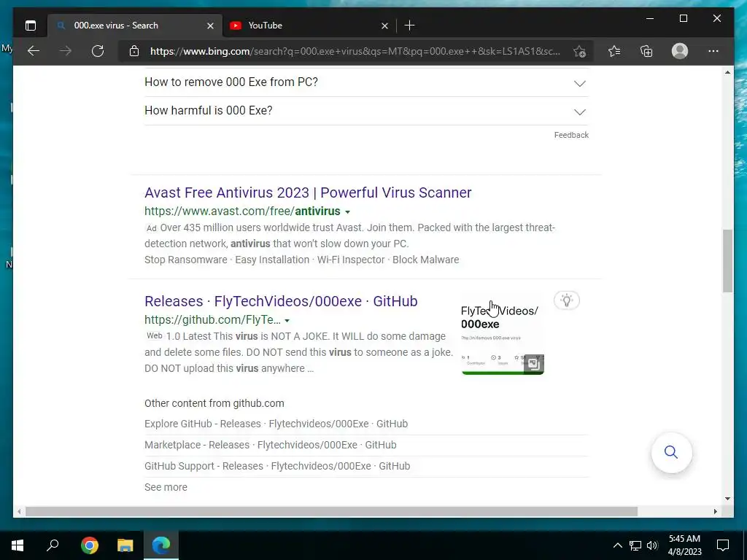This screenshot has height=560, width=747.
Task: Open the Windows Start menu
Action: pyautogui.click(x=18, y=545)
